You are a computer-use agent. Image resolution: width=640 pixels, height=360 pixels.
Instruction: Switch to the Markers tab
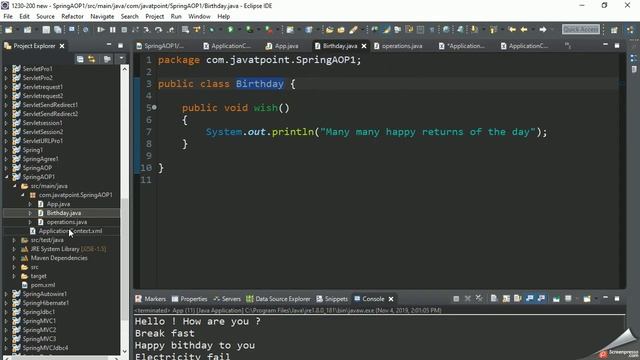[x=151, y=299]
